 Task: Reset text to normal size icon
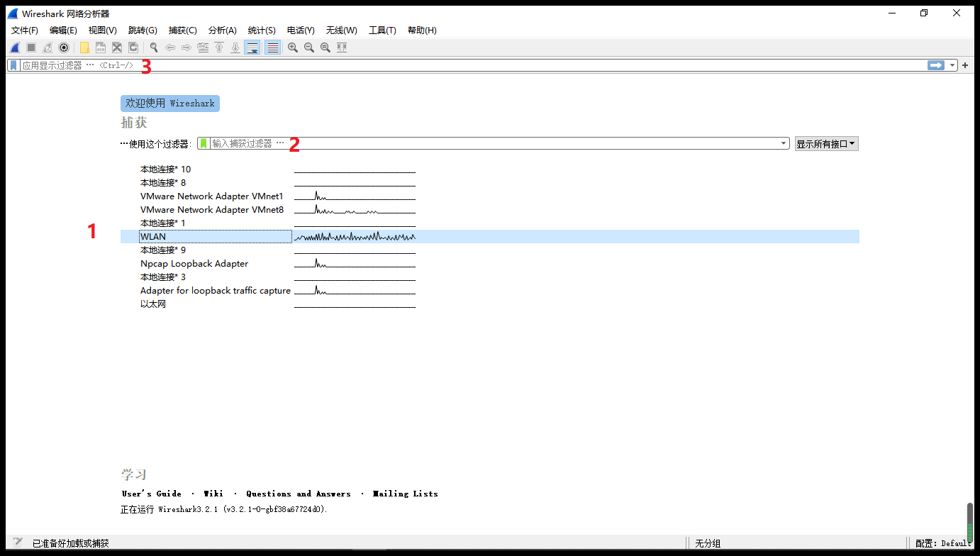pyautogui.click(x=325, y=48)
